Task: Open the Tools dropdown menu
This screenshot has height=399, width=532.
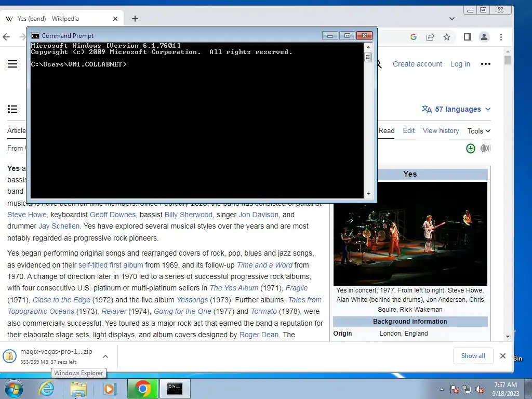Action: [478, 131]
